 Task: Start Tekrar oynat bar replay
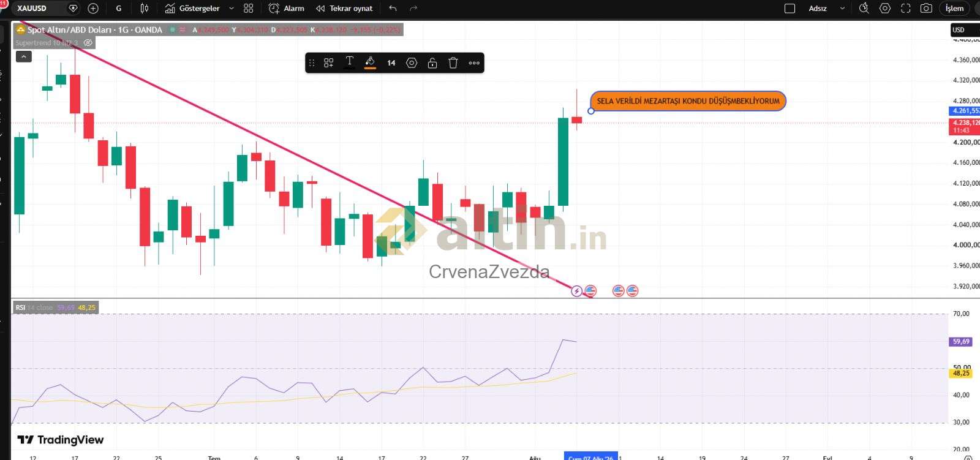(x=344, y=9)
